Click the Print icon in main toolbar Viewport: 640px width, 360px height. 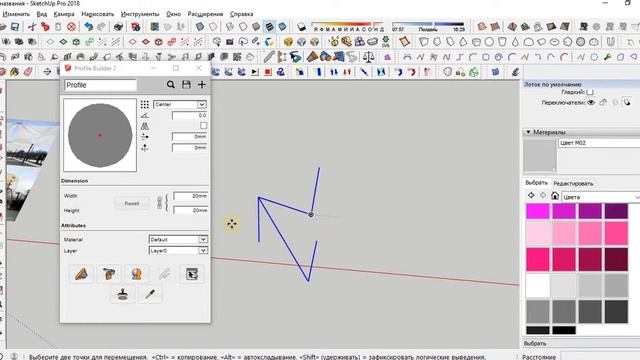[x=118, y=27]
